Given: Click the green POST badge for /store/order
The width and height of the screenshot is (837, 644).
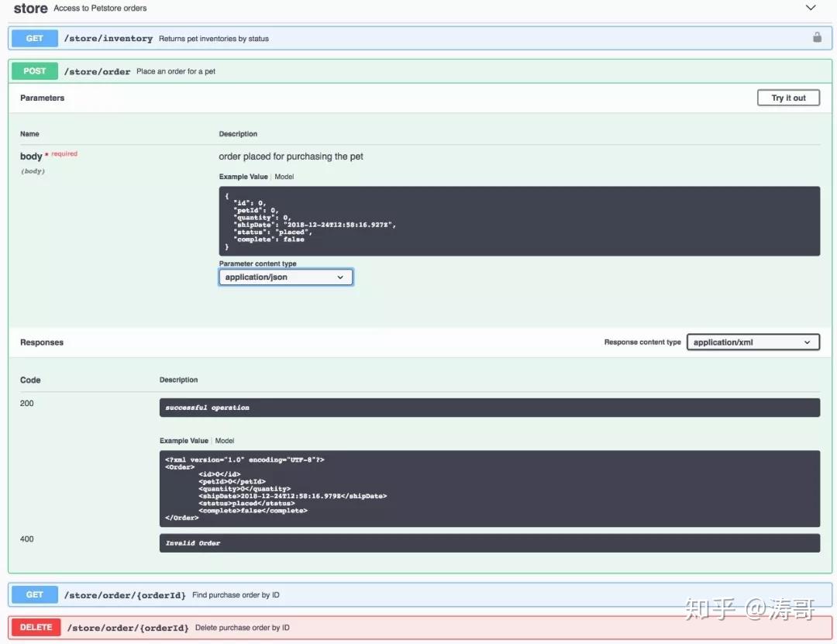Looking at the screenshot, I should [x=35, y=71].
